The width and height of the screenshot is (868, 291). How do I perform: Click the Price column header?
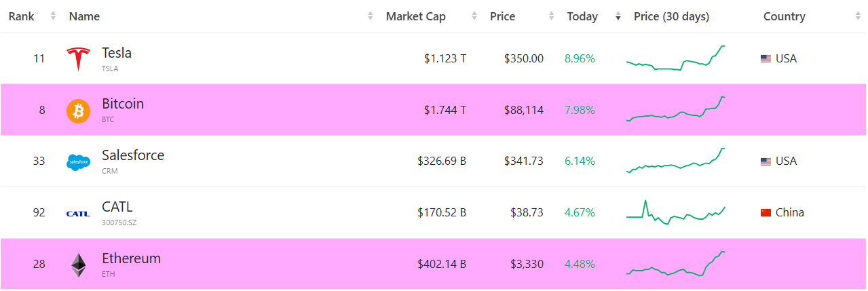pos(502,16)
